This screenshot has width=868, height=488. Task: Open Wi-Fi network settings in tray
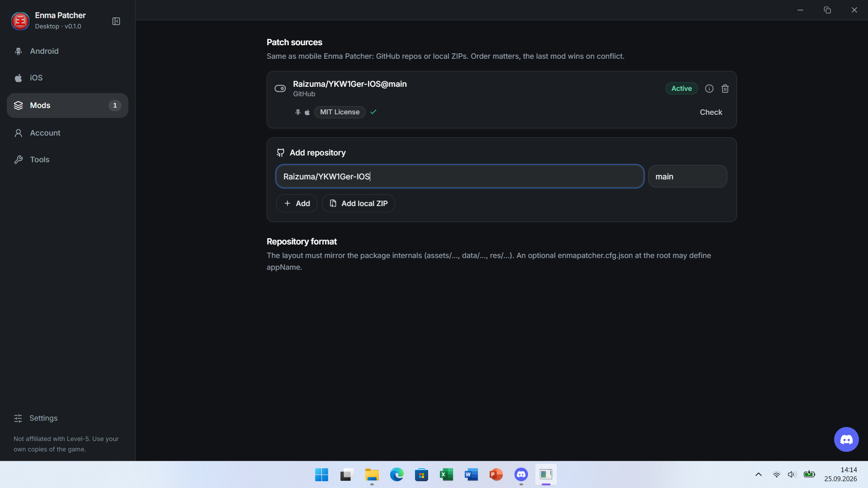[x=776, y=474]
